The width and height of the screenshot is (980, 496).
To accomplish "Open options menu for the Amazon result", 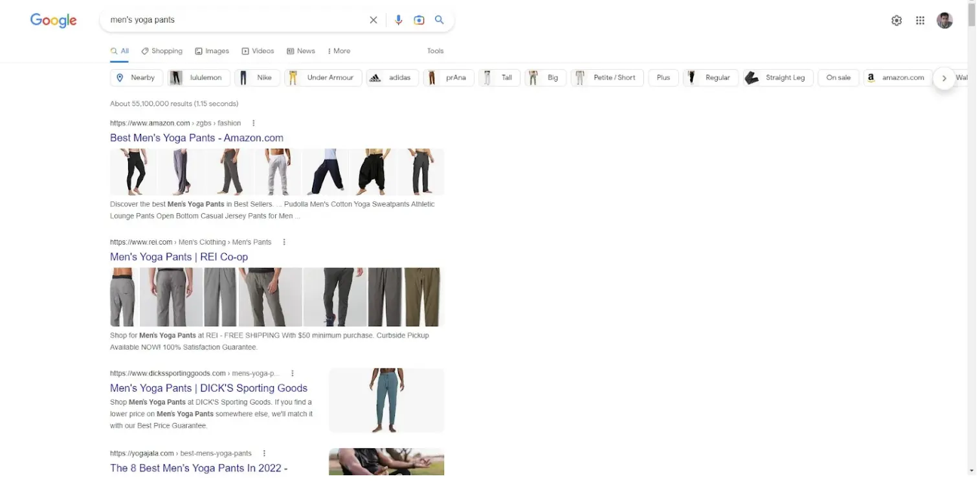I will pos(253,122).
